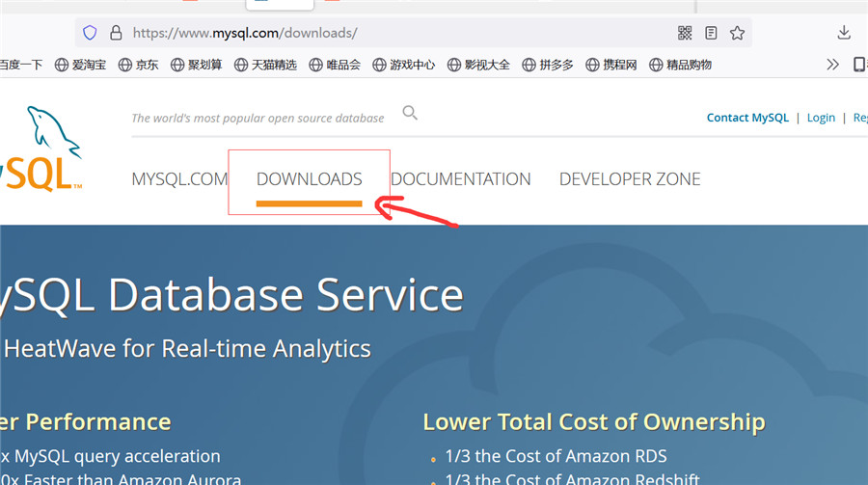Select the DOCUMENTATION navigation tab

461,178
